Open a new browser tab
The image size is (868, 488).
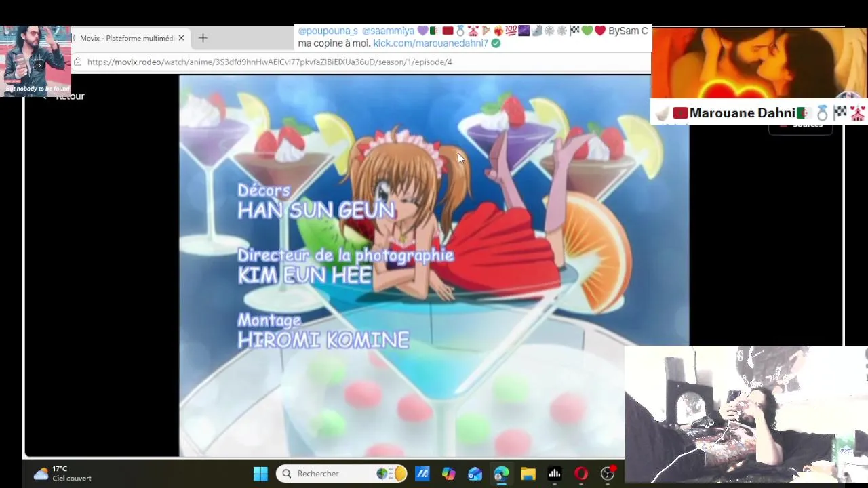click(x=203, y=38)
